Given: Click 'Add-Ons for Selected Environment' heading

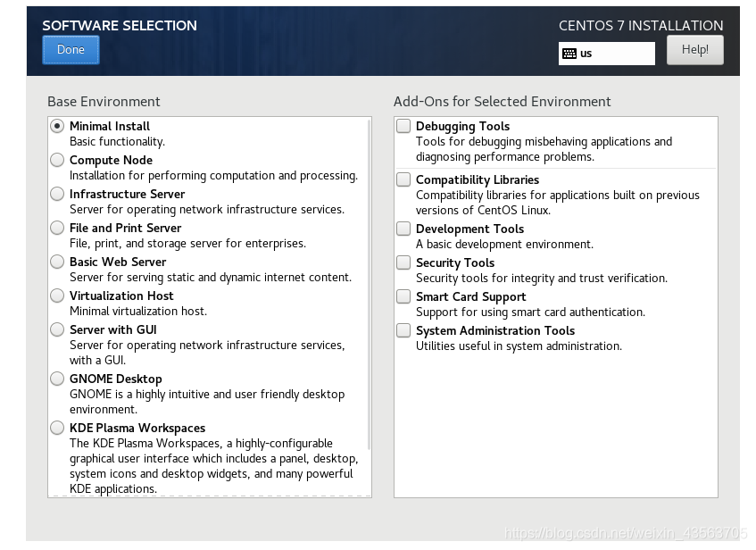Looking at the screenshot, I should [502, 101].
